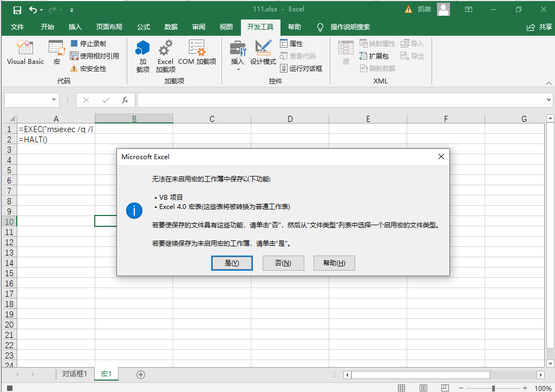Click the account warning triangle icon
Viewport: 555px width, 392px height.
point(408,10)
